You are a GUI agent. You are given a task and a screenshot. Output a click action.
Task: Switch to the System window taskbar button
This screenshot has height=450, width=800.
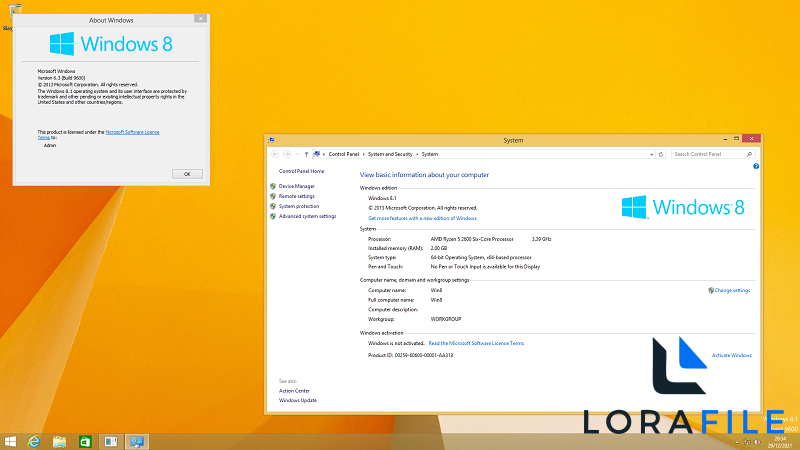tap(136, 441)
